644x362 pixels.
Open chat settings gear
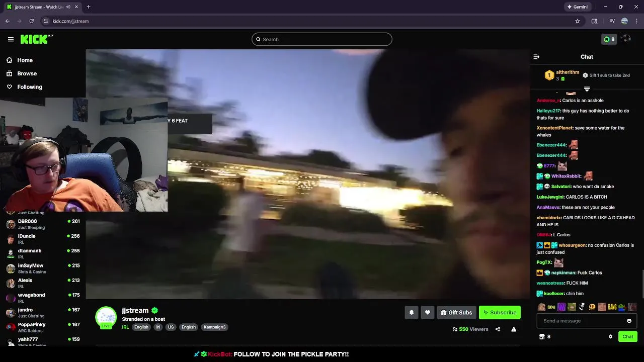click(610, 336)
